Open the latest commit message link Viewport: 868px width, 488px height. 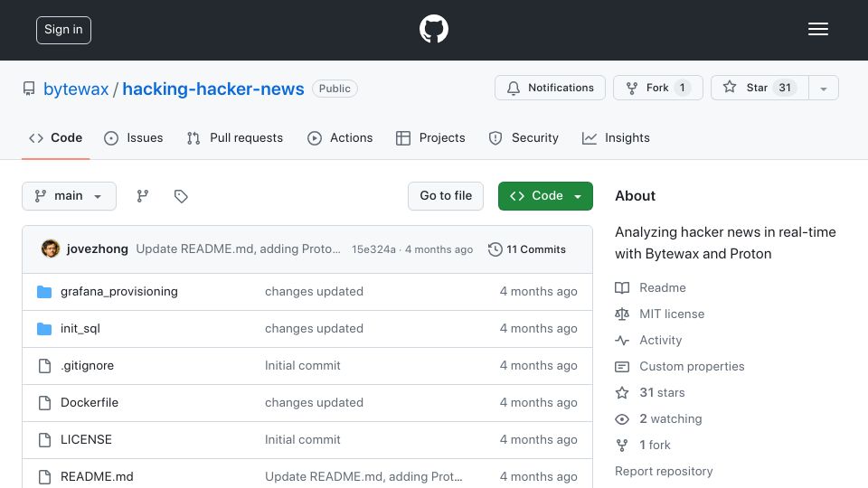click(x=239, y=249)
